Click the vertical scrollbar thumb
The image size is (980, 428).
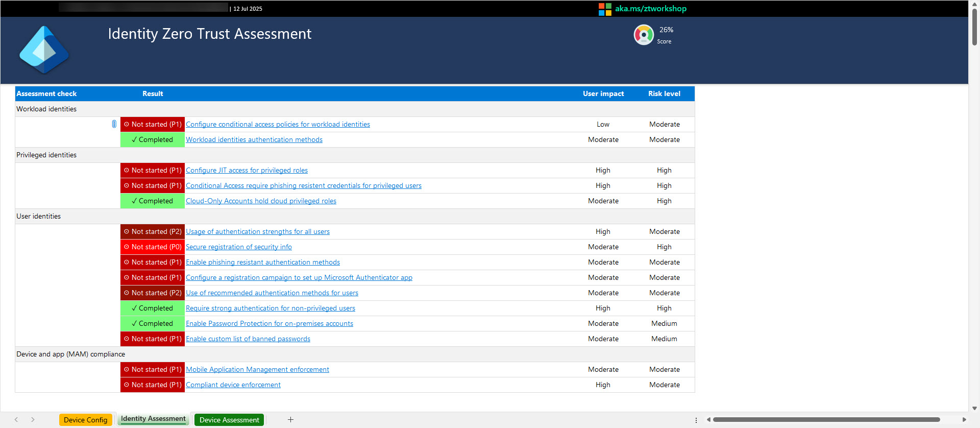tap(974, 27)
